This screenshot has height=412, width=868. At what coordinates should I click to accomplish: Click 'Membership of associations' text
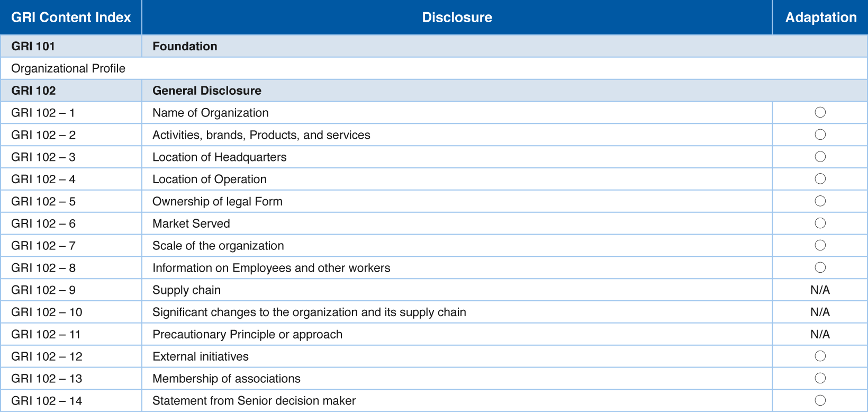(x=227, y=379)
